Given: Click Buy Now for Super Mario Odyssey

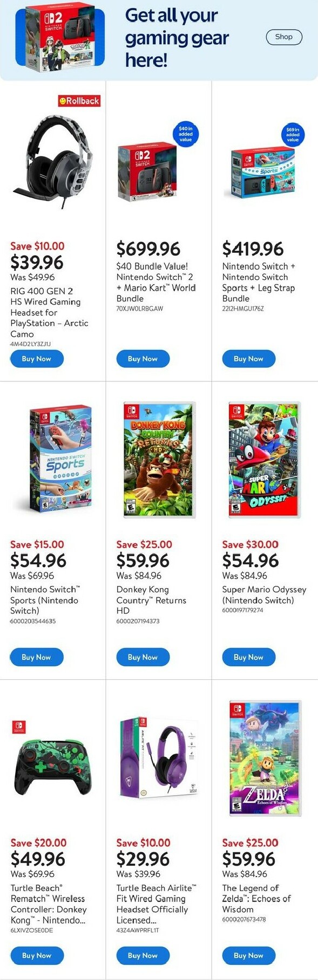Looking at the screenshot, I should click(248, 657).
